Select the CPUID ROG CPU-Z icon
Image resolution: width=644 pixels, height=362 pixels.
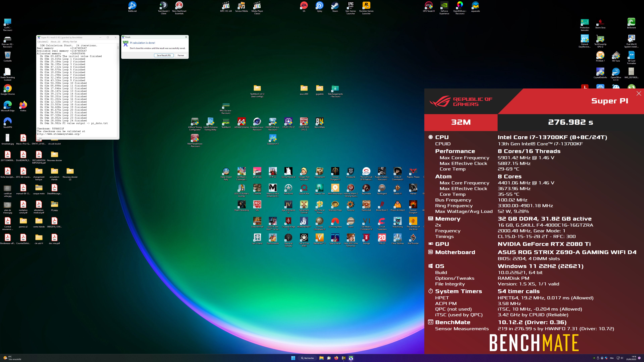[x=304, y=124]
